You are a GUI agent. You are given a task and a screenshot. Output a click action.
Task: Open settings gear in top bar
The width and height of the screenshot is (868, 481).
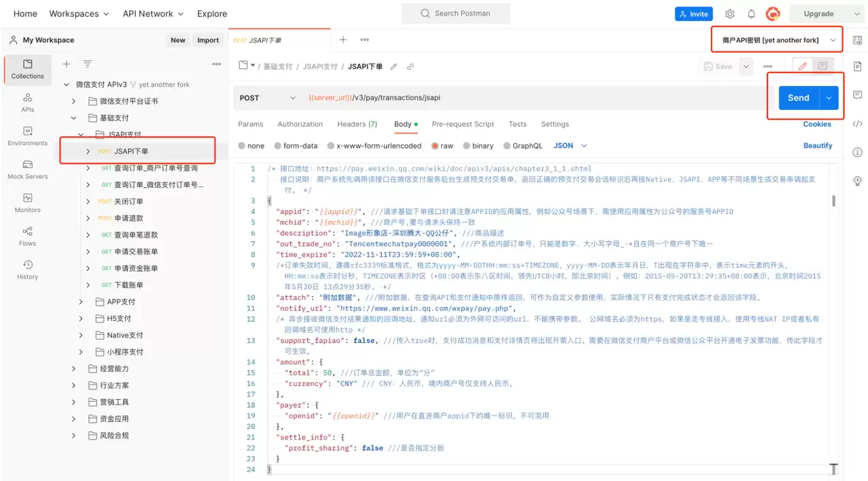coord(730,14)
